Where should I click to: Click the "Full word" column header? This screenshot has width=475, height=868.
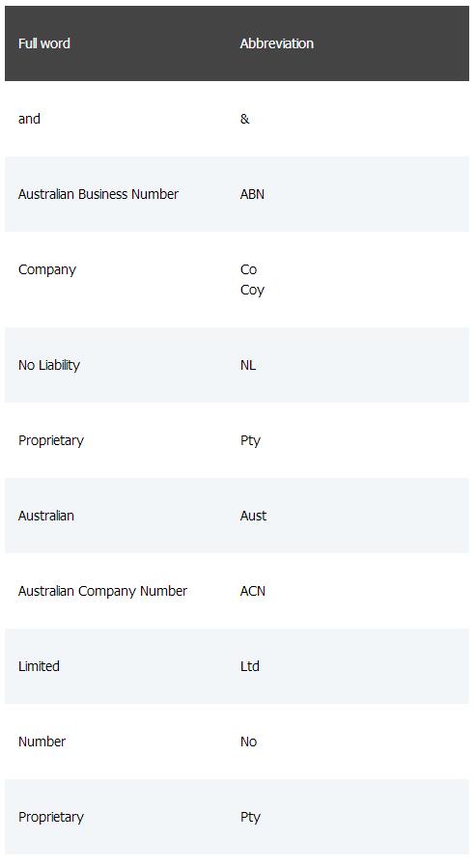[x=44, y=43]
